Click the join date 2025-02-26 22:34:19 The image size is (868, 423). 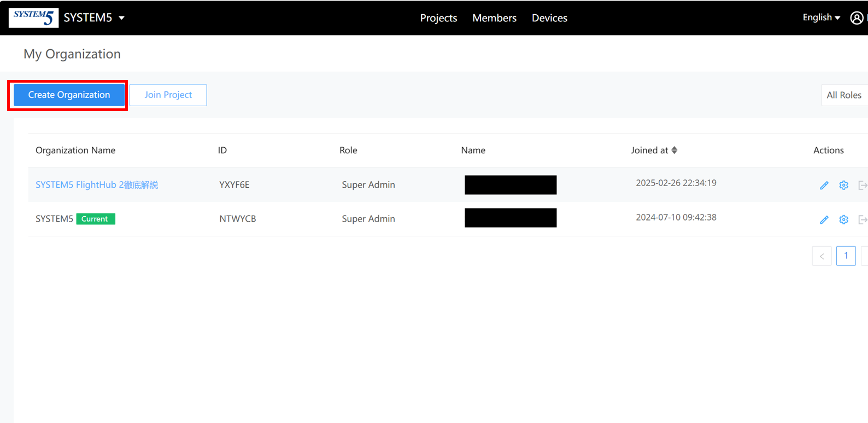pyautogui.click(x=676, y=183)
